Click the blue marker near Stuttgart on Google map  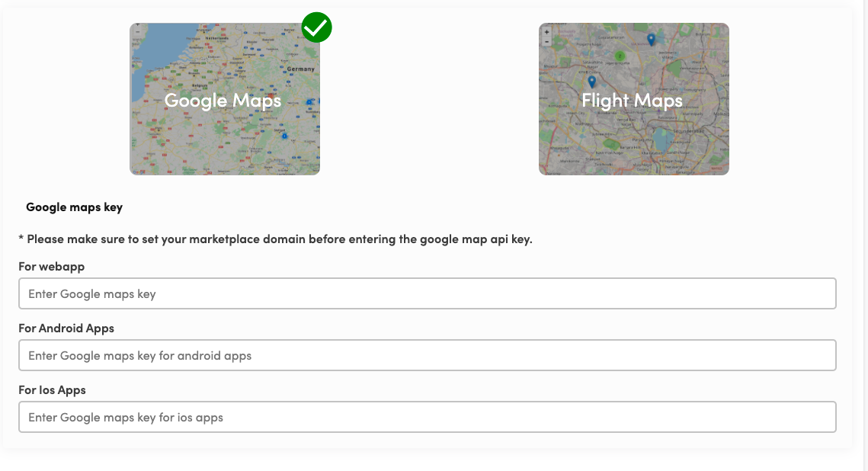[284, 136]
